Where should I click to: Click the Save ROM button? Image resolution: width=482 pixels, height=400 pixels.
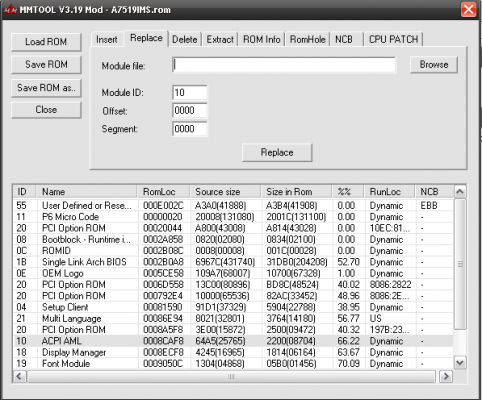click(x=46, y=64)
